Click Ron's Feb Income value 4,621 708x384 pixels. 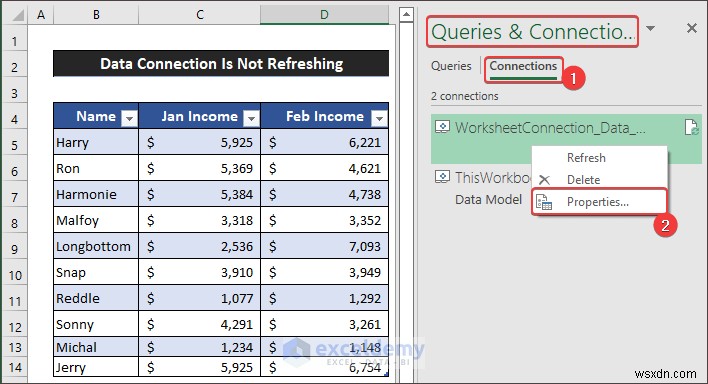(x=325, y=169)
